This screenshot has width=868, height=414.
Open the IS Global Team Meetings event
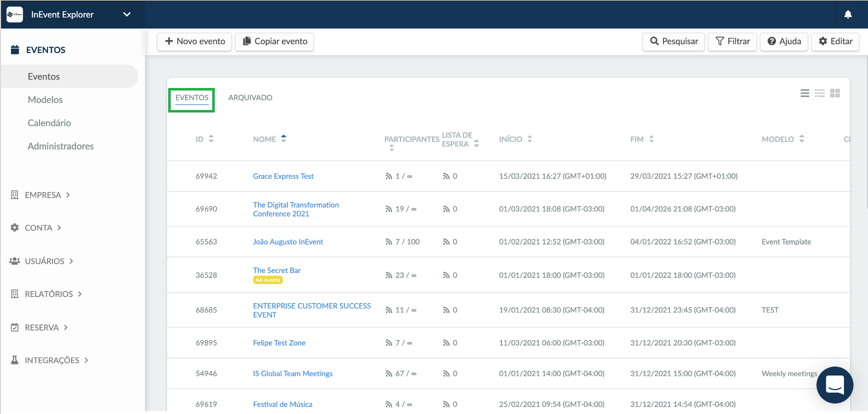[293, 373]
